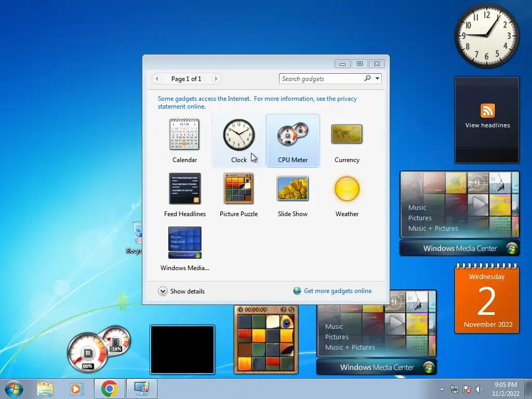Select the Picture Puzzle gadget

[x=238, y=189]
